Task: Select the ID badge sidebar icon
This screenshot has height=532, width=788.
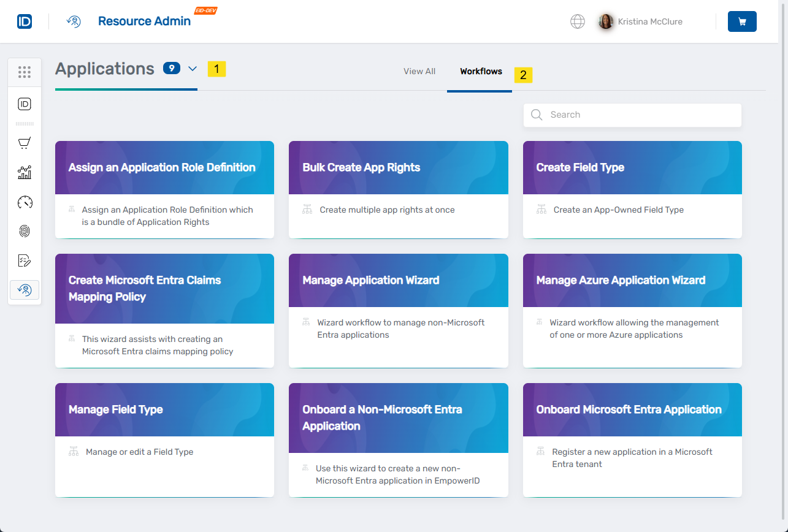Action: pyautogui.click(x=25, y=104)
